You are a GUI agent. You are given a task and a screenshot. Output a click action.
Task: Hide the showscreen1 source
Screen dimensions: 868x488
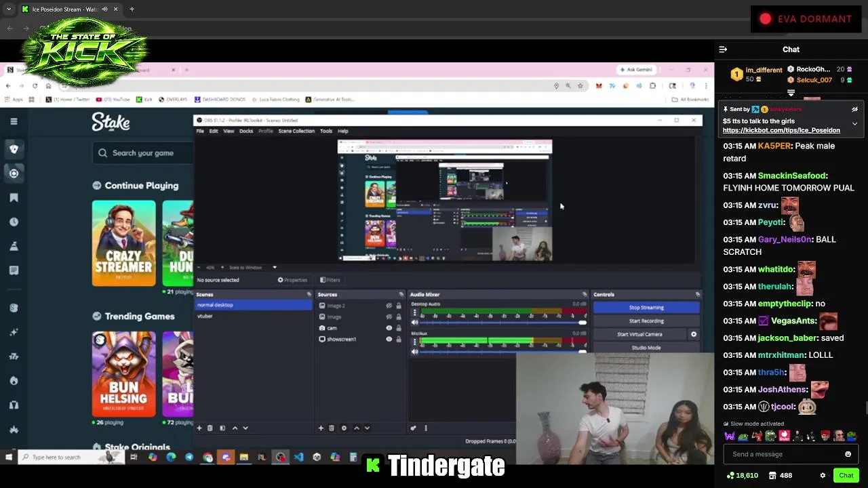pos(389,339)
